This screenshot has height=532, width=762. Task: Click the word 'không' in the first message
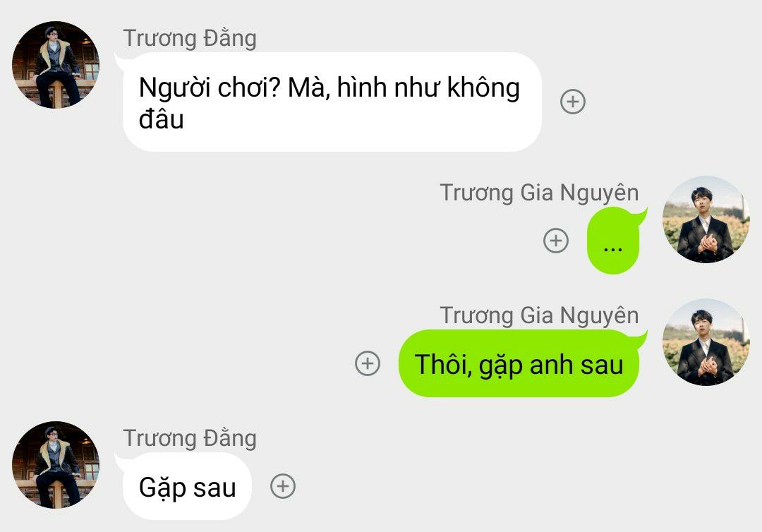483,88
